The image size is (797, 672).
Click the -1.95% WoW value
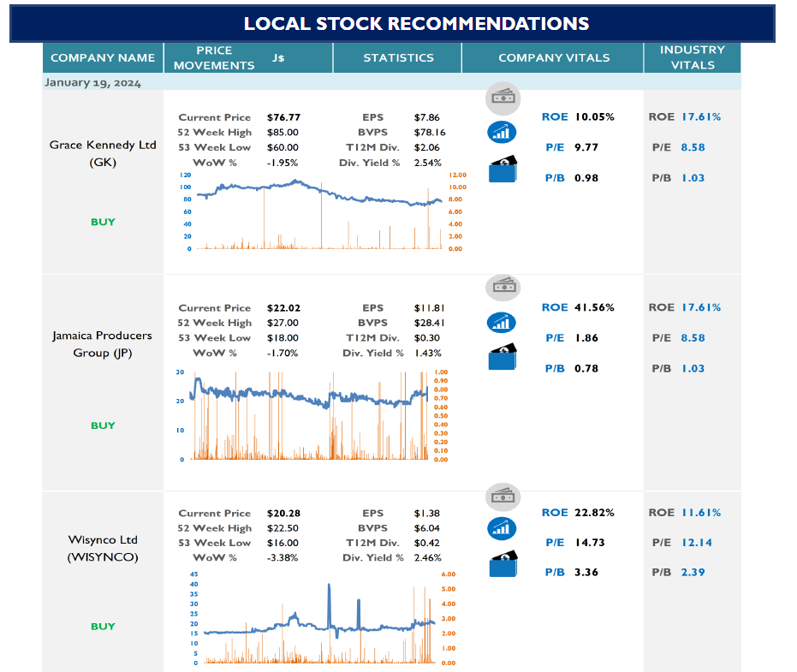(x=283, y=163)
